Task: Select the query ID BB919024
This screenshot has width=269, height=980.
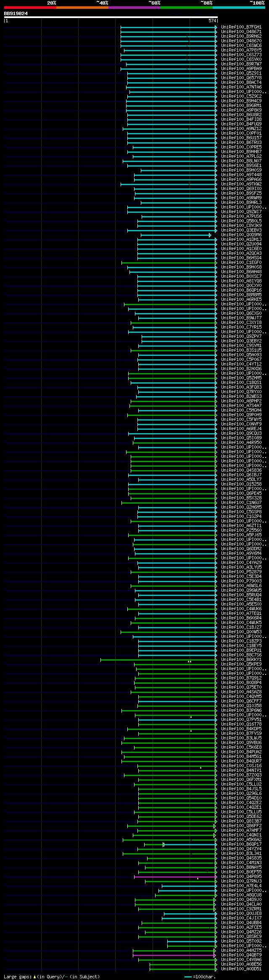Action: (16, 13)
